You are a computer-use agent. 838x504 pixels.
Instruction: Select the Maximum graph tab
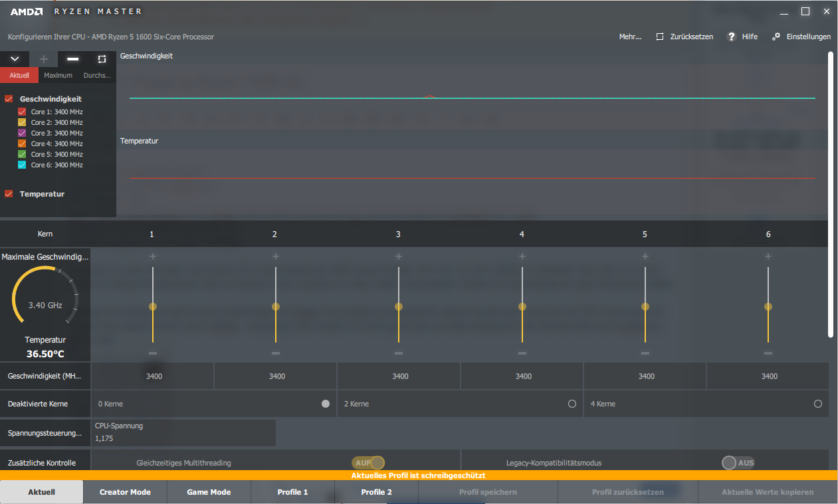tap(58, 76)
